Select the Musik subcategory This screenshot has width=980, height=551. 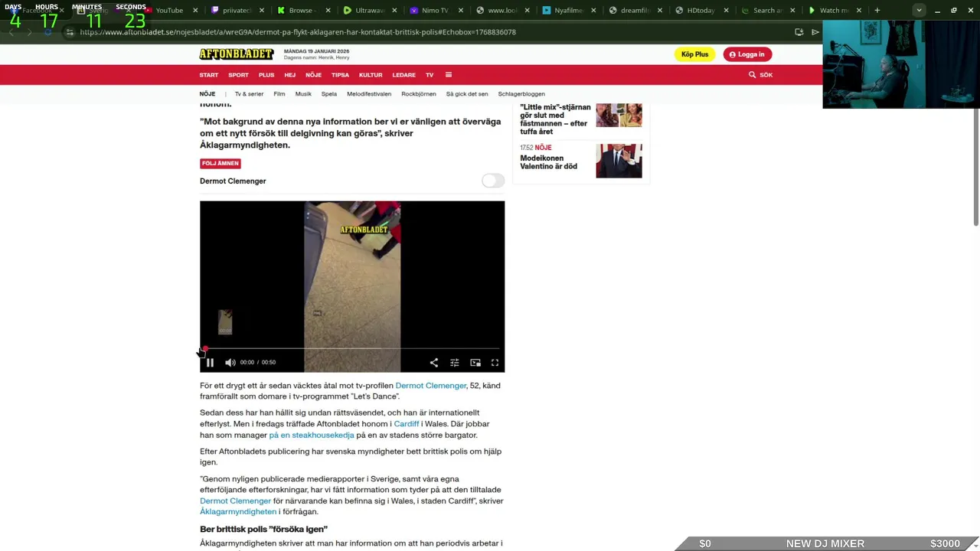tap(303, 94)
